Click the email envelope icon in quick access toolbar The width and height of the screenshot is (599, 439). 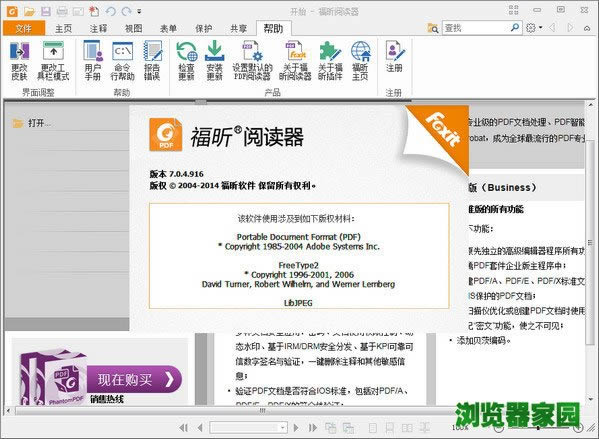tap(78, 12)
